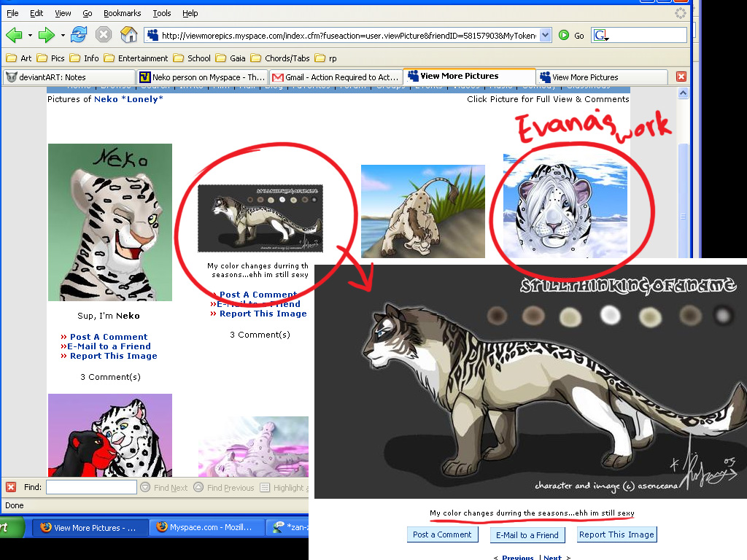Open the red panther and leopard thumbnail
This screenshot has height=560, width=747.
pos(110,435)
